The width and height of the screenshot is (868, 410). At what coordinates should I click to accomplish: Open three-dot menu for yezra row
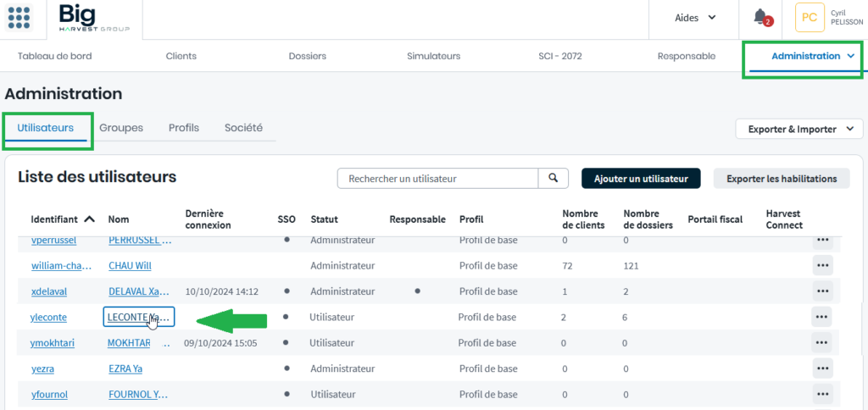[821, 368]
